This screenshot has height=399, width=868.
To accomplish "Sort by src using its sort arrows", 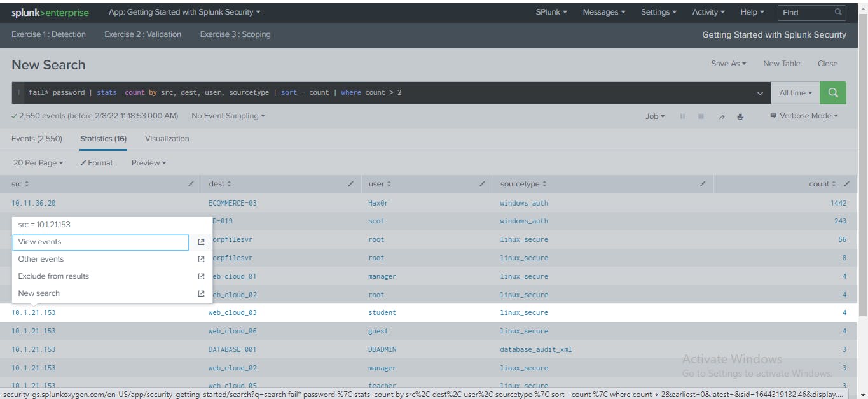I will [27, 184].
